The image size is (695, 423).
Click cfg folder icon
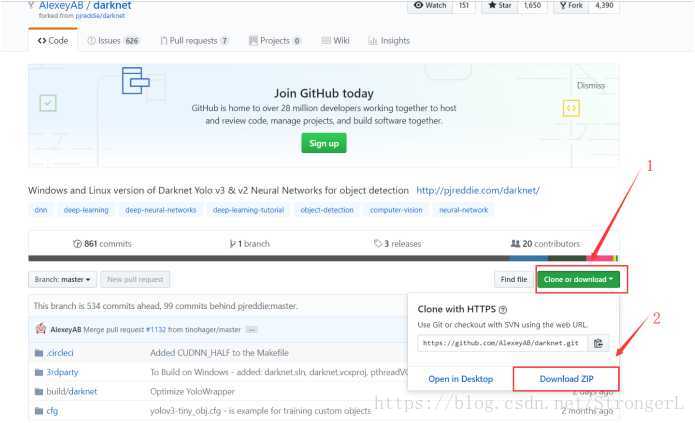coord(39,411)
